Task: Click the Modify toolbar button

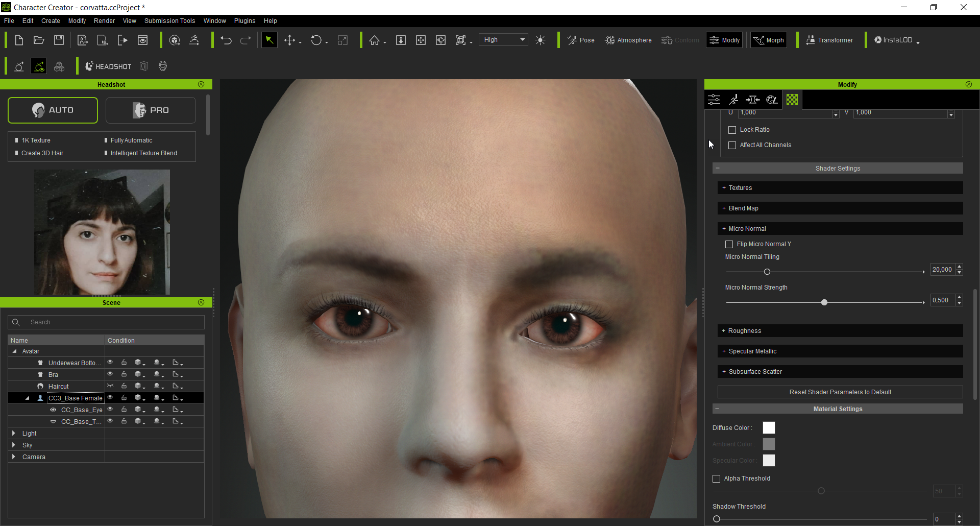Action: (724, 40)
